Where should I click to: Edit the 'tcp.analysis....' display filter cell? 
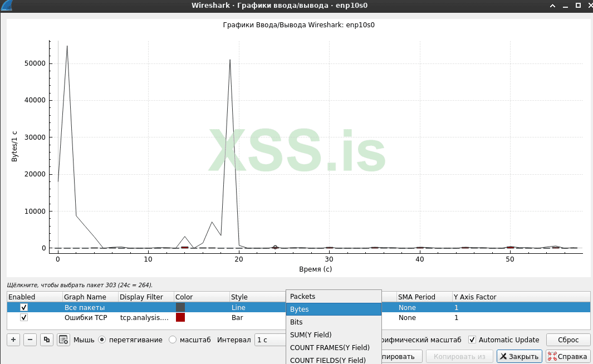click(146, 317)
